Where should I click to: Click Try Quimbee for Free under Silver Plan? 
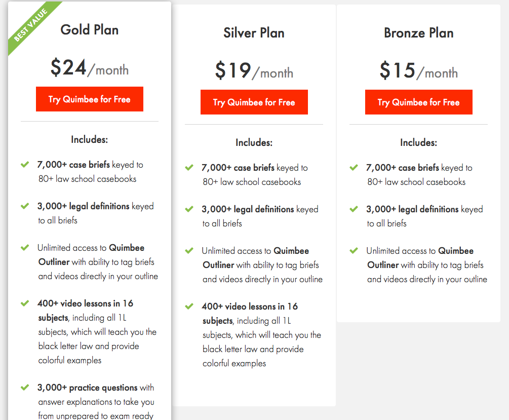point(254,102)
